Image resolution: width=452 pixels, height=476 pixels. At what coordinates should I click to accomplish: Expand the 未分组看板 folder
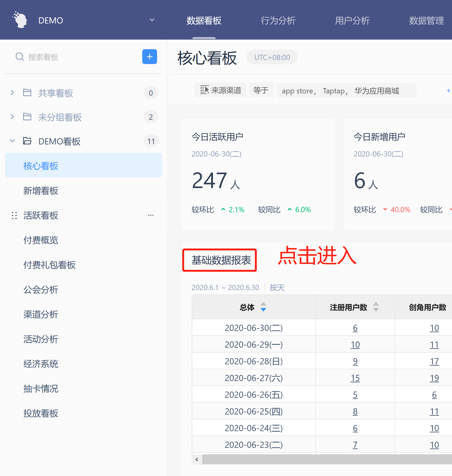(12, 117)
